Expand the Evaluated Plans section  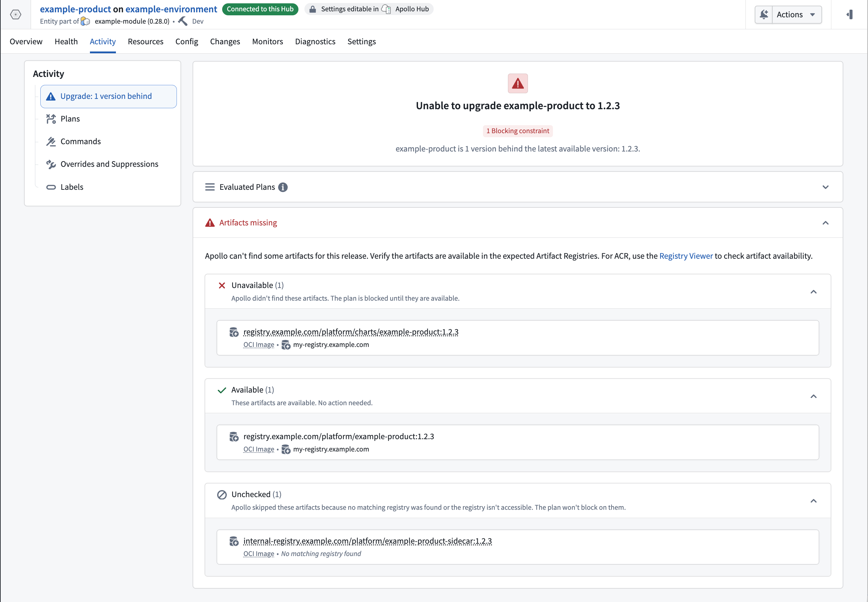pos(825,187)
